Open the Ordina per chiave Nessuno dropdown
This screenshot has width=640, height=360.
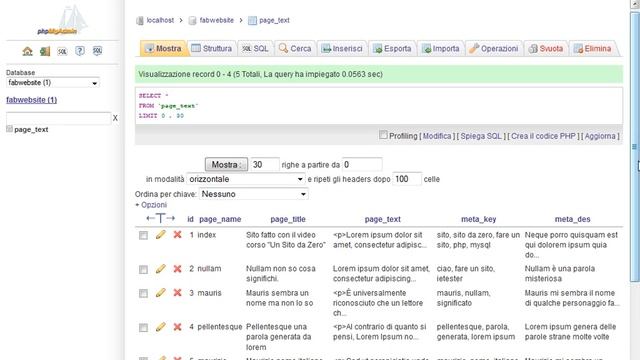click(253, 194)
